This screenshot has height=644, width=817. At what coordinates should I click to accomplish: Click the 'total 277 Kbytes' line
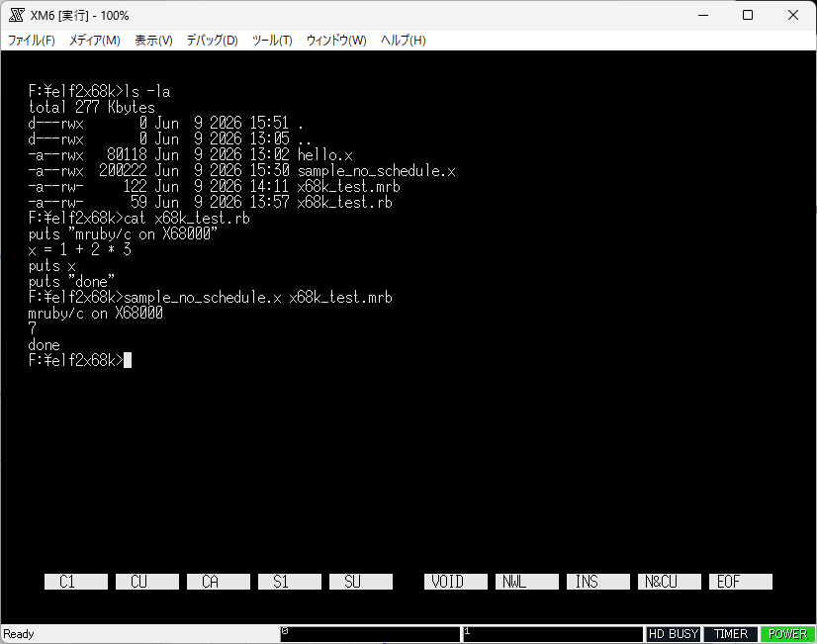point(92,107)
